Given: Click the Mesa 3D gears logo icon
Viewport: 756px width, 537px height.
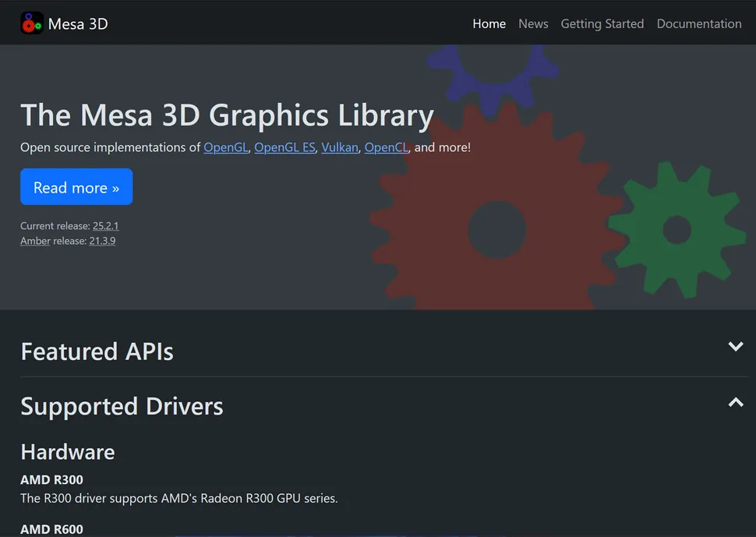Looking at the screenshot, I should [31, 23].
